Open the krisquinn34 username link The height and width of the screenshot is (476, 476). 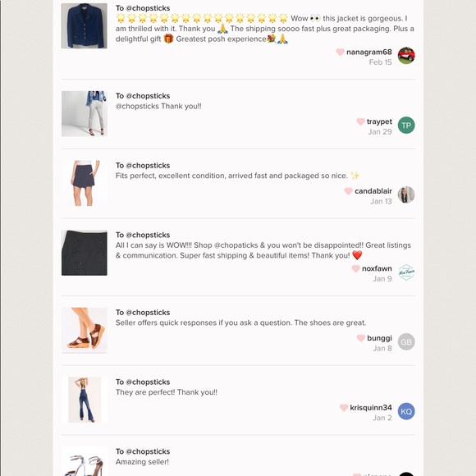pos(371,407)
